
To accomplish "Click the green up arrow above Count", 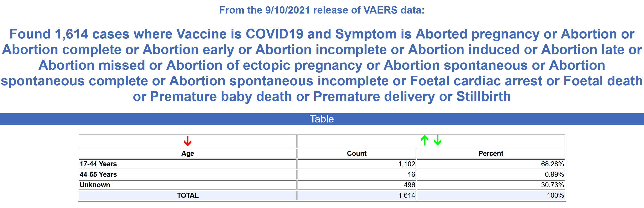I will (x=425, y=140).
